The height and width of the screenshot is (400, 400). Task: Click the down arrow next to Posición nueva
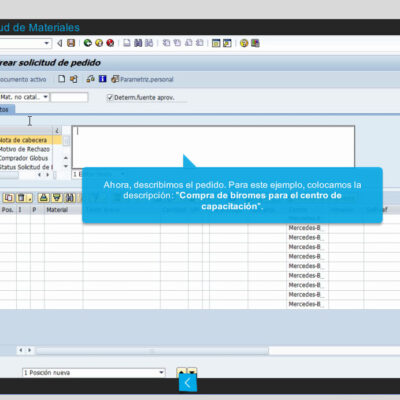[x=192, y=372]
